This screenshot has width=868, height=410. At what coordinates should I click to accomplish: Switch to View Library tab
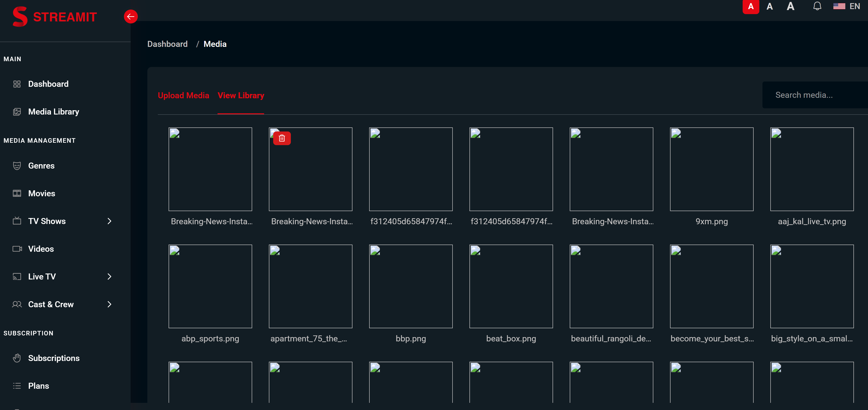click(241, 95)
